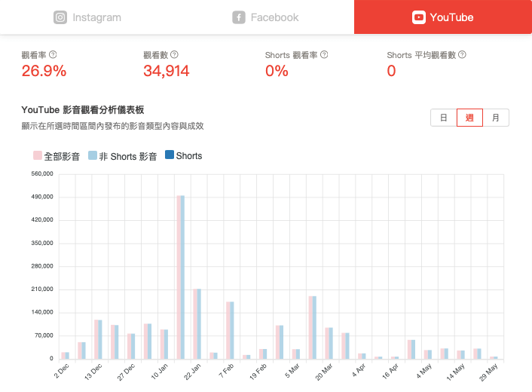The image size is (532, 392).
Task: Click the 140,000 y-axis label
Action: (42, 312)
